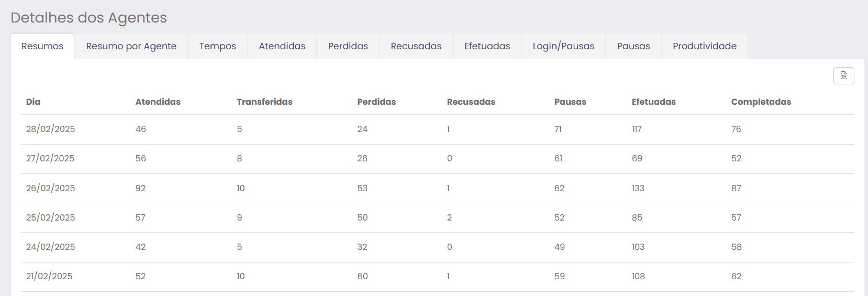The height and width of the screenshot is (296, 868).
Task: Click the Dia column header
Action: click(33, 102)
